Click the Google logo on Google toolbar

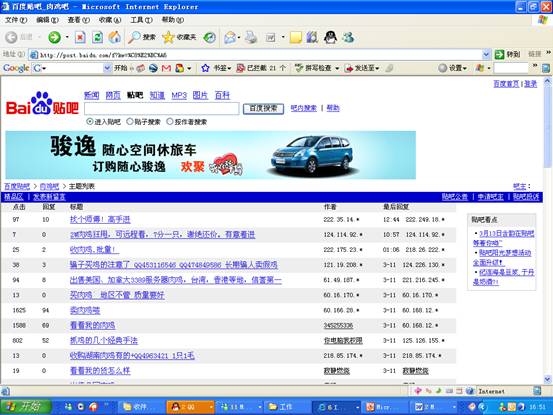(16, 68)
